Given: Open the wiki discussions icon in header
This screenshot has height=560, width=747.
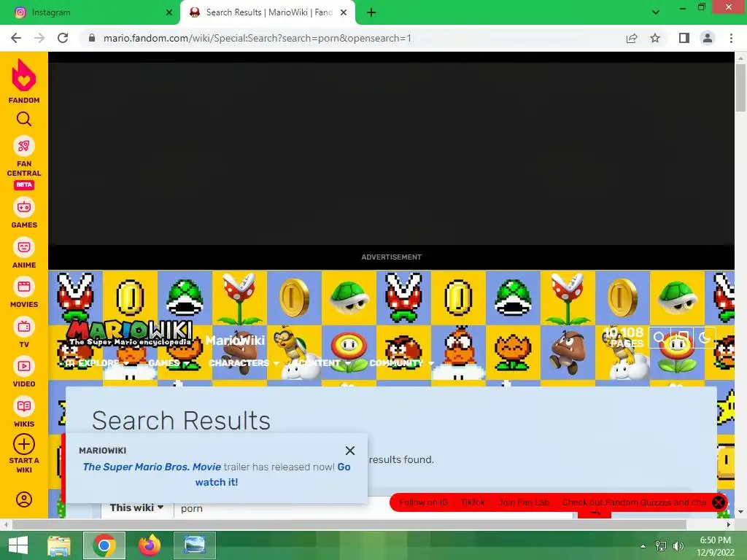Looking at the screenshot, I should (682, 338).
